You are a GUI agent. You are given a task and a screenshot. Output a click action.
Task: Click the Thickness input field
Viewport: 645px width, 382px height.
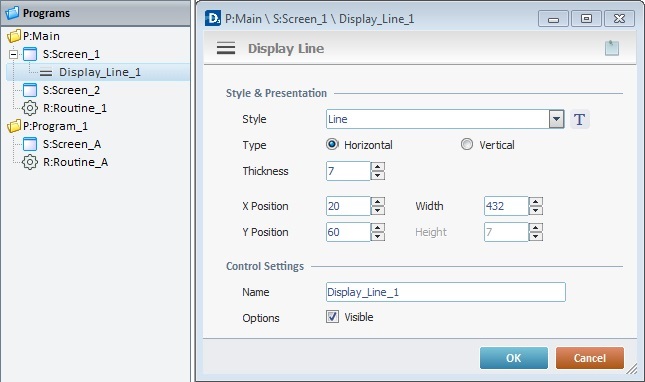coord(348,171)
